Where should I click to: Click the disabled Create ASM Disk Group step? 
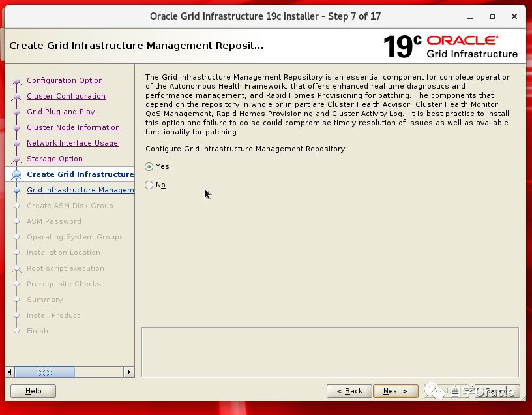[x=70, y=206]
